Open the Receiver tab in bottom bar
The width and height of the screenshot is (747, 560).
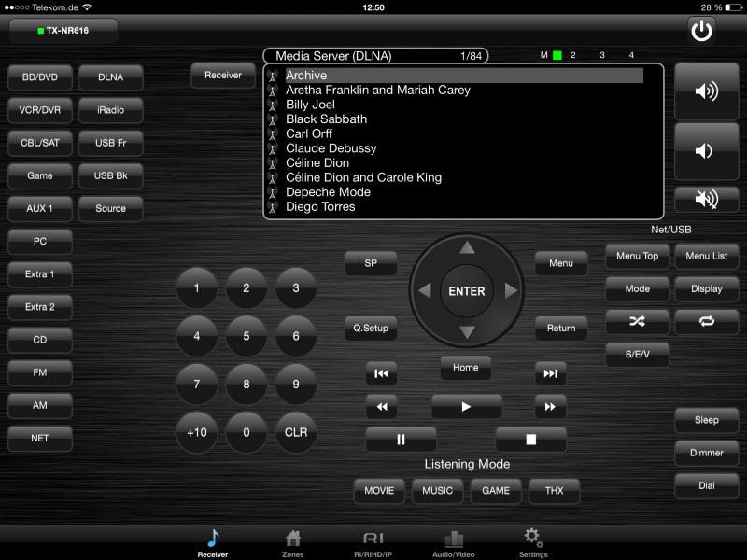tap(213, 543)
